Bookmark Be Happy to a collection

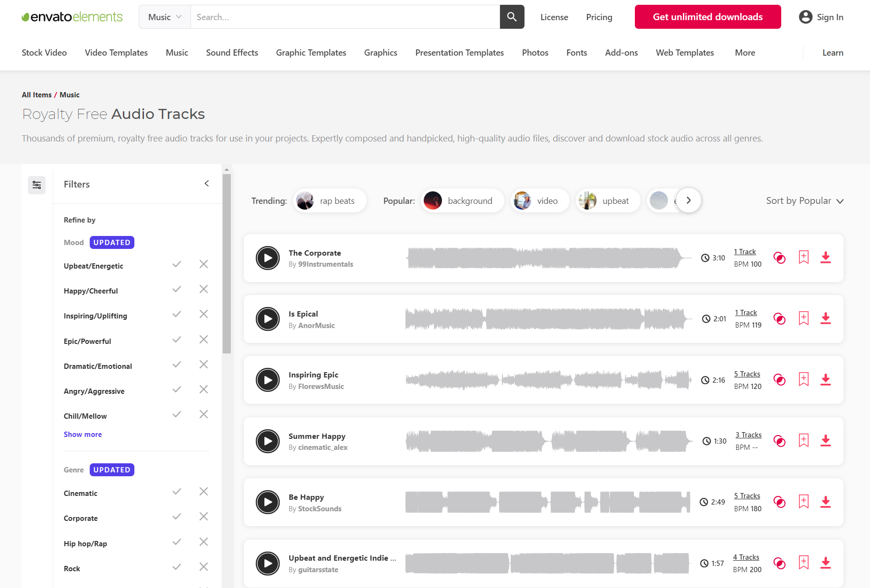pyautogui.click(x=804, y=501)
